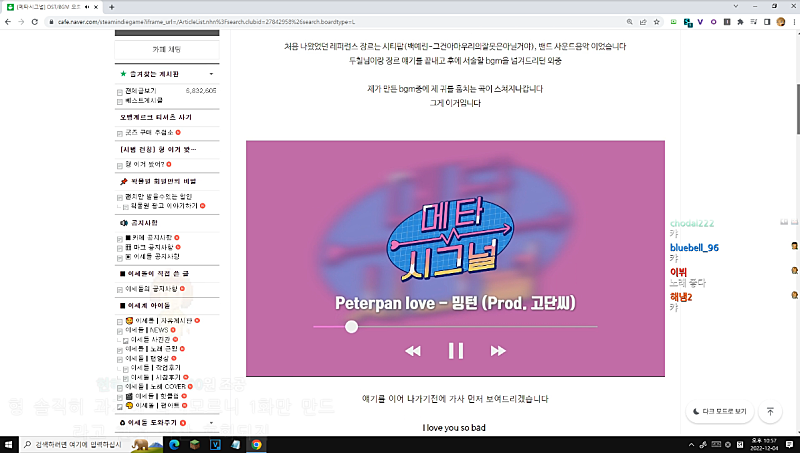
Task: Click the green star favorites icon
Action: point(123,74)
